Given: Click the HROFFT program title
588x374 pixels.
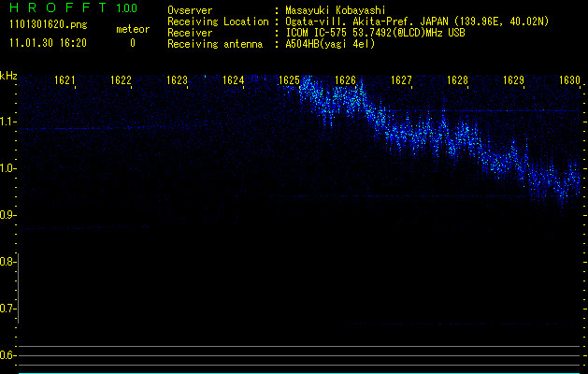Looking at the screenshot, I should tap(58, 8).
